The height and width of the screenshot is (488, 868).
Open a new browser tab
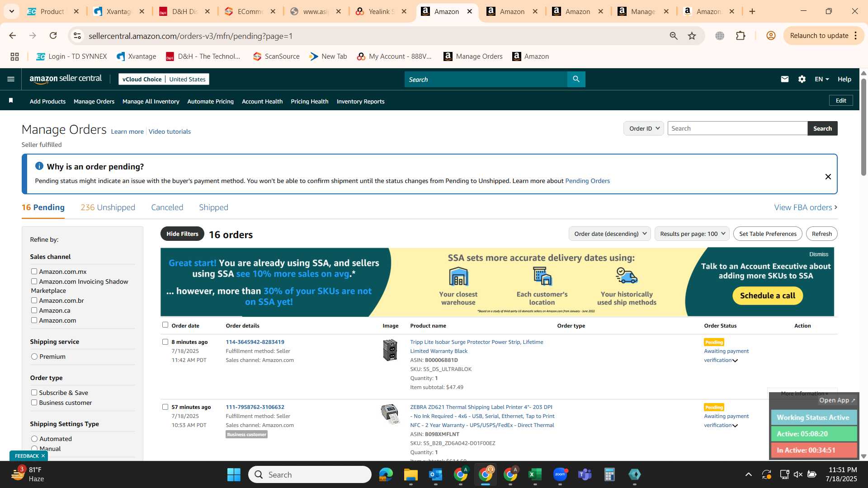click(x=752, y=11)
